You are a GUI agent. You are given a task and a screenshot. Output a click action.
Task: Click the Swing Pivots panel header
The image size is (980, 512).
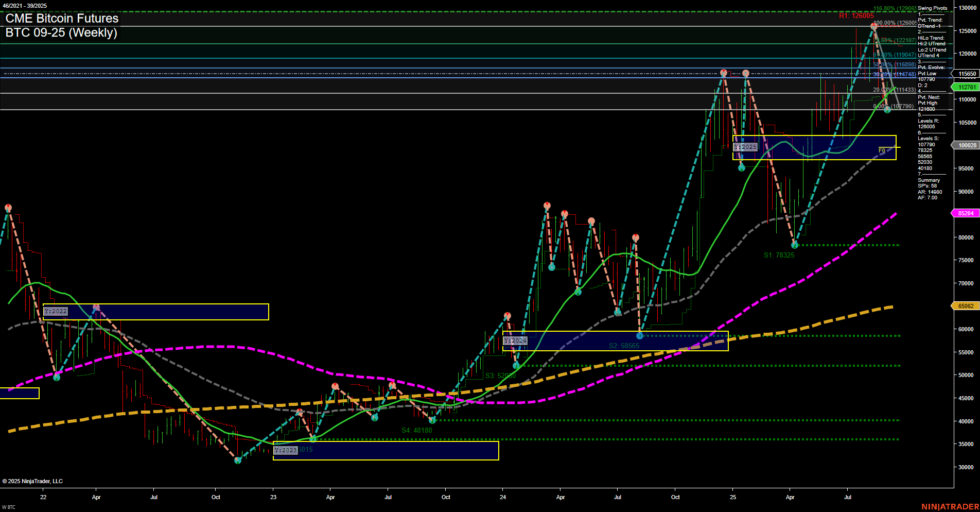[932, 8]
